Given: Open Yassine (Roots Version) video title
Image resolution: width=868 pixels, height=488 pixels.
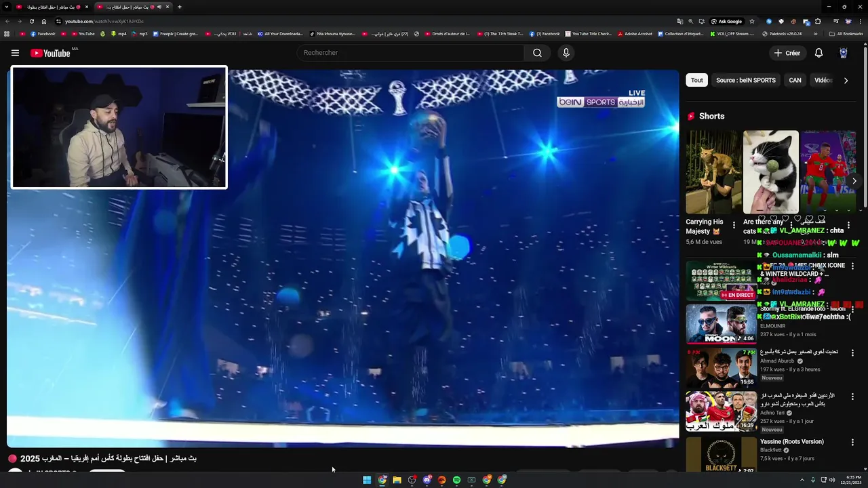Looking at the screenshot, I should 791,442.
